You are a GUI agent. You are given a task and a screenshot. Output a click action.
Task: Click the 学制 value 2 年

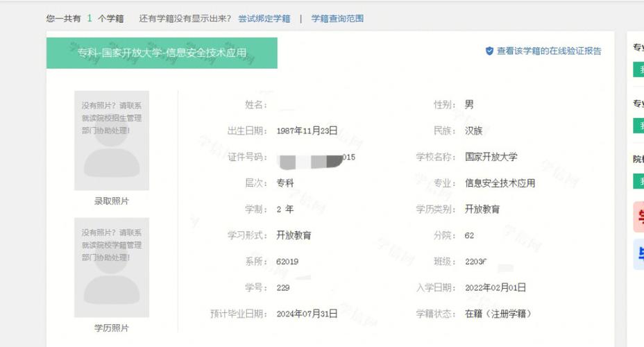285,210
